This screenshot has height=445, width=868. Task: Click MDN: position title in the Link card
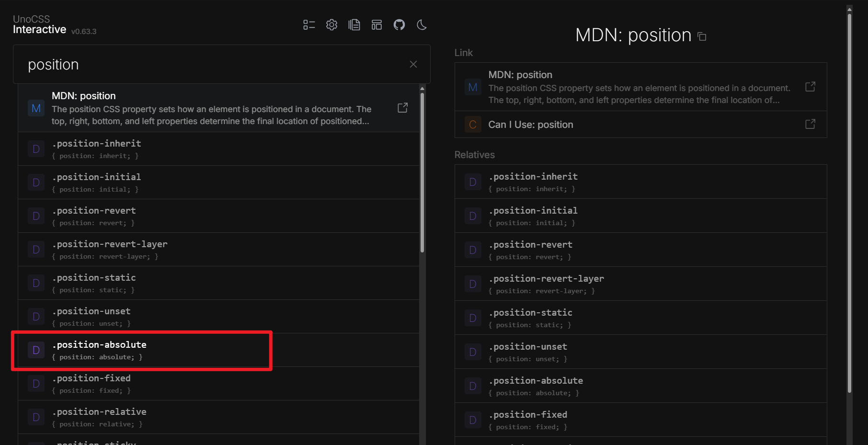(x=520, y=75)
